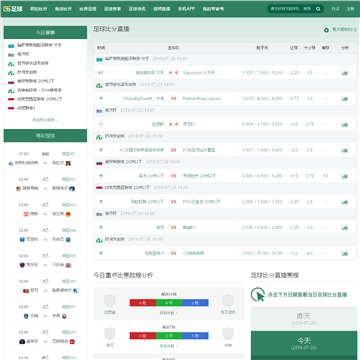Click the 0 : 0 score in the 1' row
This screenshot has width=360, height=360.
click(173, 124)
